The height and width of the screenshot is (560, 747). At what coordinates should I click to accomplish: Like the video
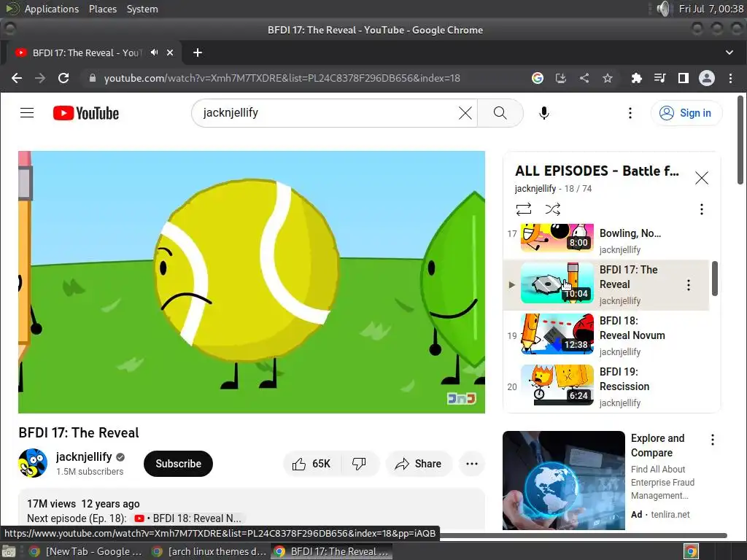(312, 464)
